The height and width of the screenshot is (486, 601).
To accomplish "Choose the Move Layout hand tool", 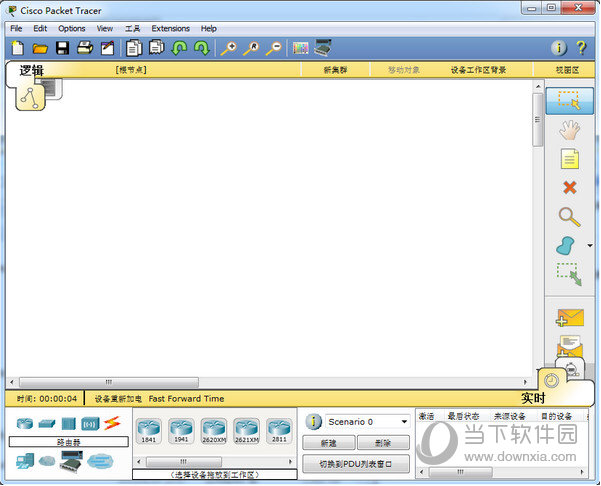I will (x=569, y=129).
